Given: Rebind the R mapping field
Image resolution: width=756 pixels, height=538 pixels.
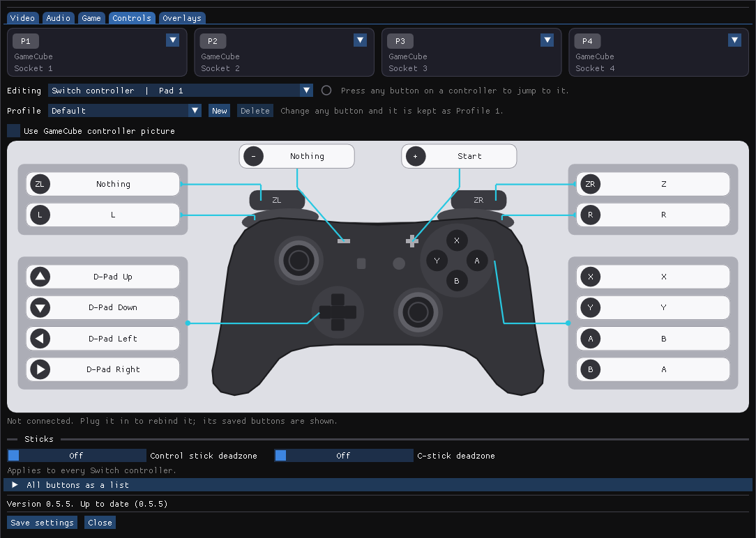Looking at the screenshot, I should click(653, 215).
